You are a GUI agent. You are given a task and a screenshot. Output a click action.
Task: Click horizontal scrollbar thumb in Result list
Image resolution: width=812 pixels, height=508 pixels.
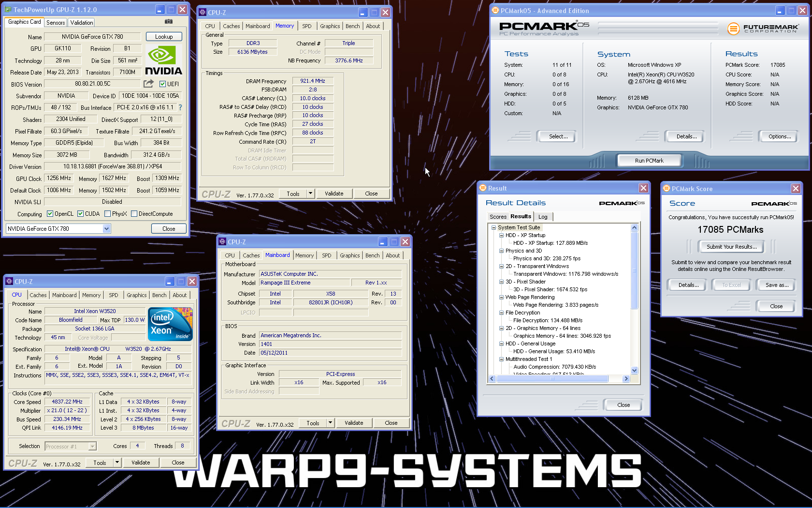(552, 379)
